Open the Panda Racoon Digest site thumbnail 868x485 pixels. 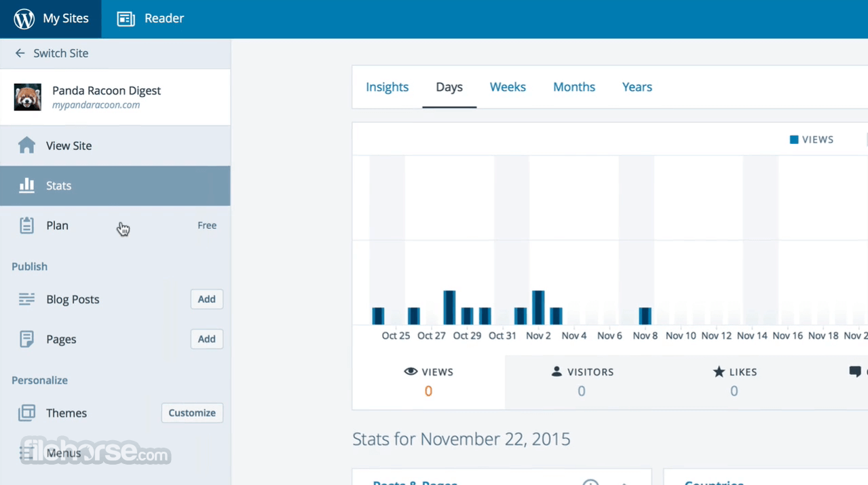[28, 97]
